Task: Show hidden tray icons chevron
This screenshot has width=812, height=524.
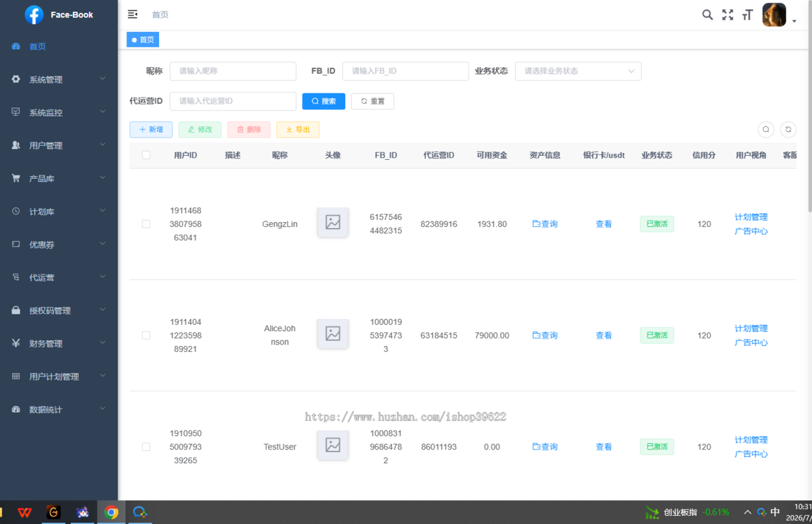Action: click(x=748, y=512)
